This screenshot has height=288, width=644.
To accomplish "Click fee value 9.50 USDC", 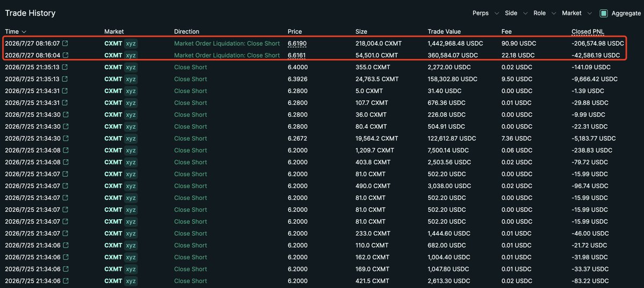I will pyautogui.click(x=516, y=79).
